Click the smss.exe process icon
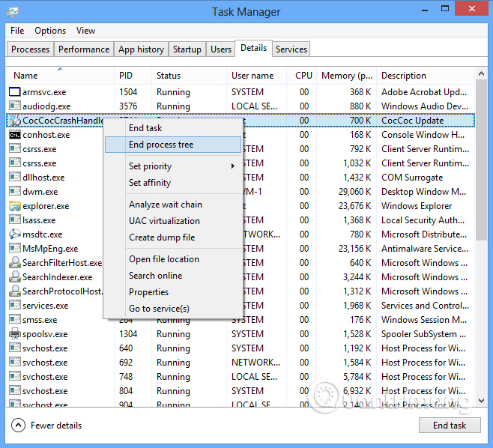 coord(14,319)
